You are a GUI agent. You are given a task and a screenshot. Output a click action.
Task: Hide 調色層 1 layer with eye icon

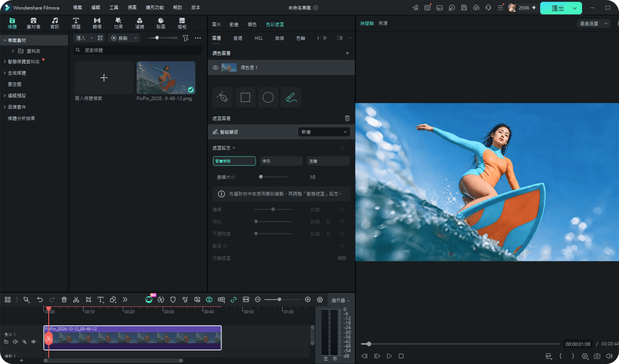pyautogui.click(x=216, y=68)
